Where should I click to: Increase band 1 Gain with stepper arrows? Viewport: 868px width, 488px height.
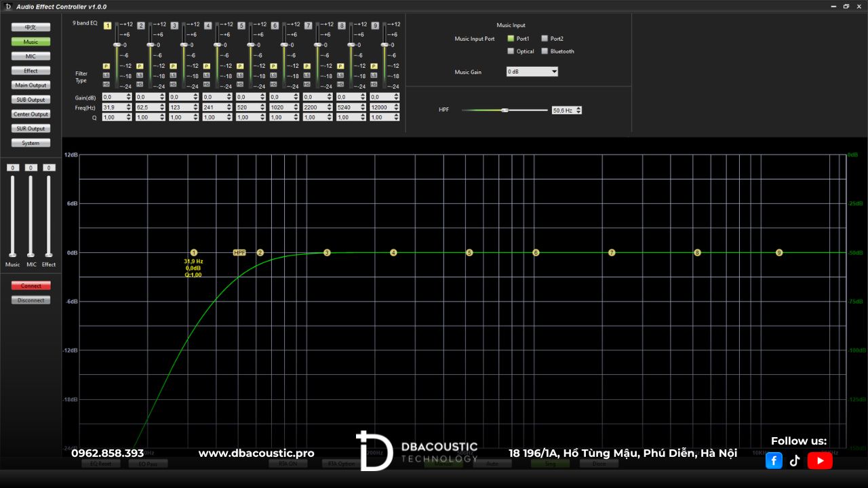click(129, 96)
